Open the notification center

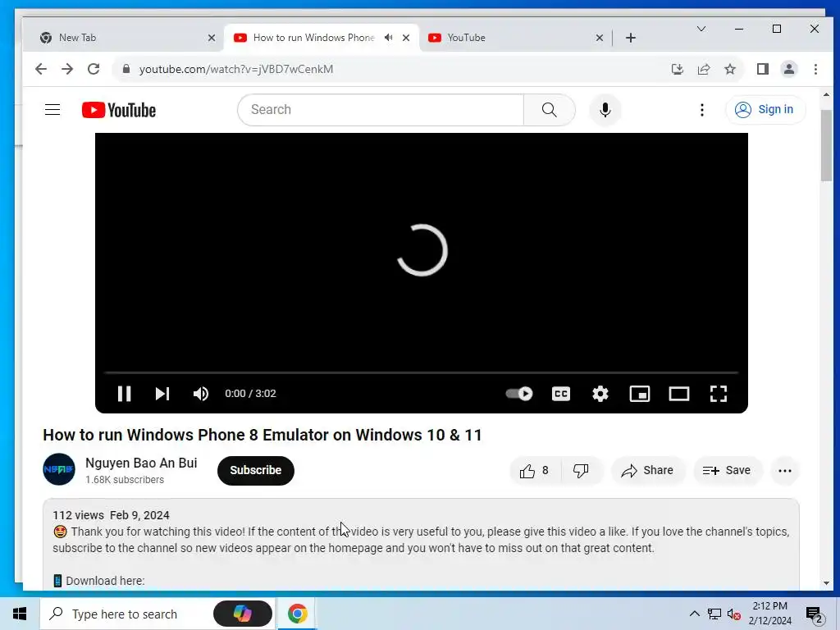click(x=815, y=614)
